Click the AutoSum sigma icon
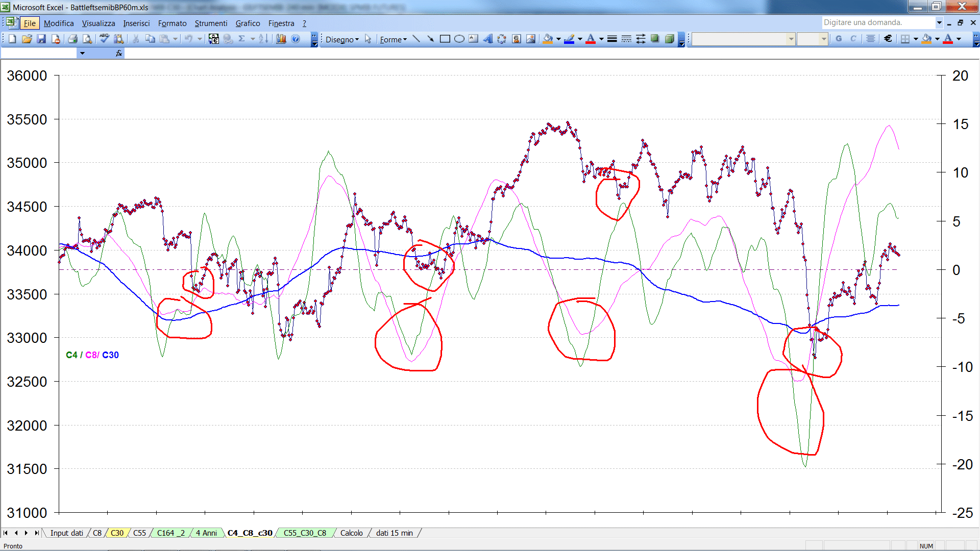Image resolution: width=980 pixels, height=551 pixels. tap(242, 39)
